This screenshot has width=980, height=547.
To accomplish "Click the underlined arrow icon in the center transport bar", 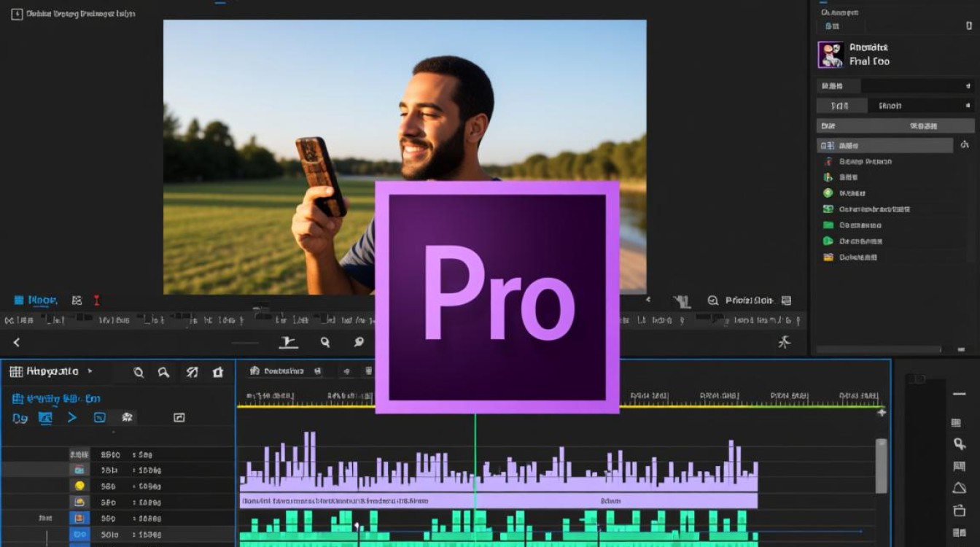I will point(289,342).
